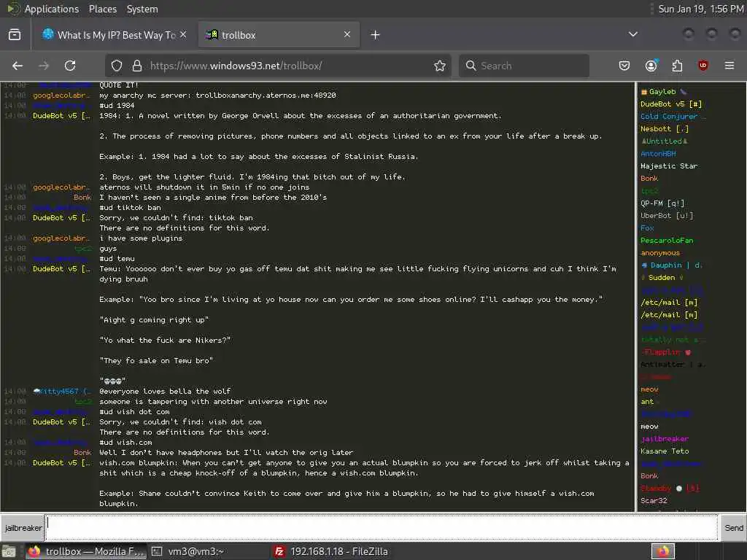Select Fox in user list
The width and height of the screenshot is (747, 560).
pyautogui.click(x=647, y=227)
